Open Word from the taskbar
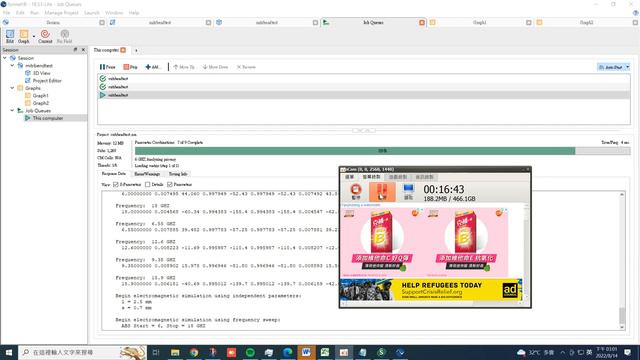640x360 pixels. point(306,352)
